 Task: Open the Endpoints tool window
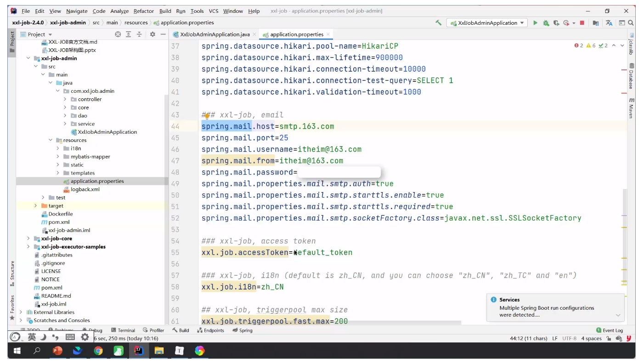pyautogui.click(x=211, y=330)
